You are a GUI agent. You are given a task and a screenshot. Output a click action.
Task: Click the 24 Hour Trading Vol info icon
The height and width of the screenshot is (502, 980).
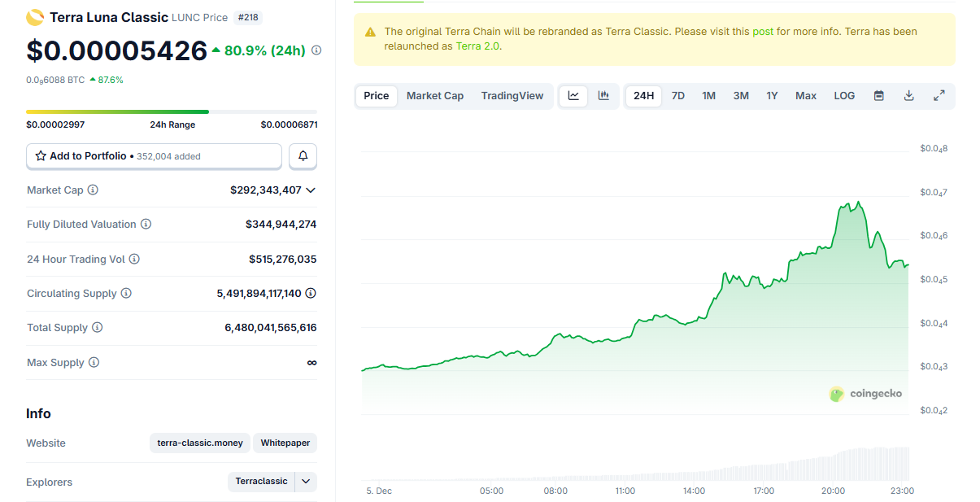[x=134, y=259]
